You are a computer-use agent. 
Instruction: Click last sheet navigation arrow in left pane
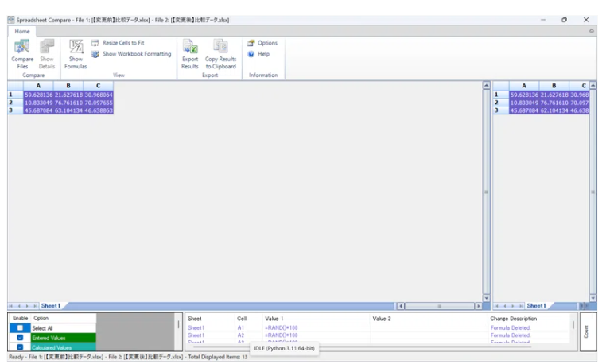[x=35, y=306]
